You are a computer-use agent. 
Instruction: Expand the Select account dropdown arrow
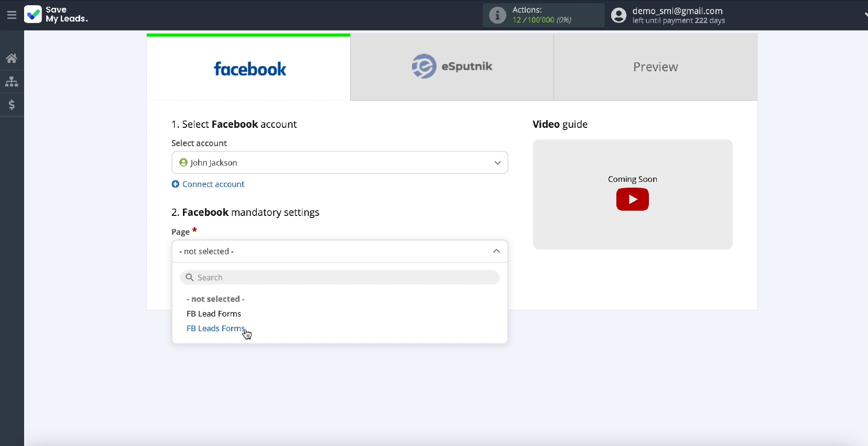(497, 163)
